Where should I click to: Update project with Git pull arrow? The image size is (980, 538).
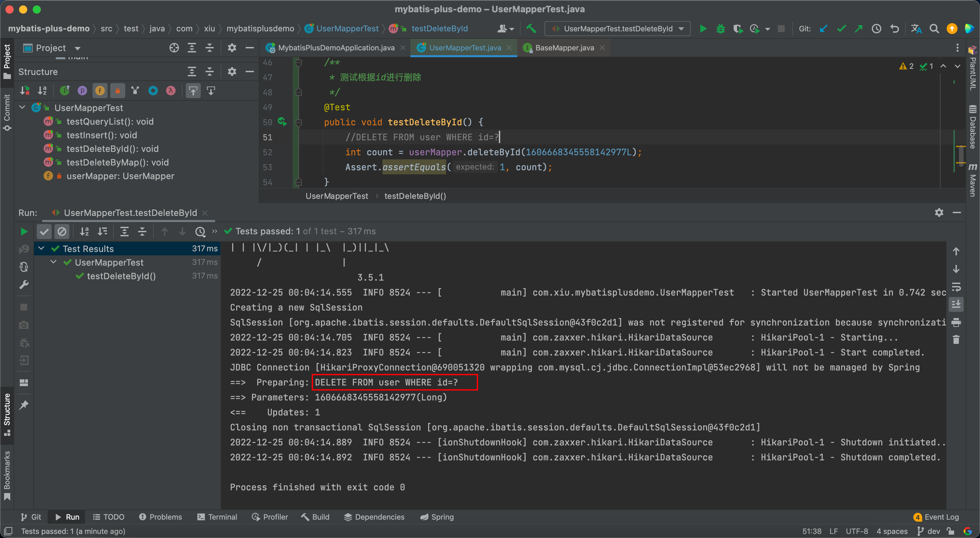[x=823, y=29]
